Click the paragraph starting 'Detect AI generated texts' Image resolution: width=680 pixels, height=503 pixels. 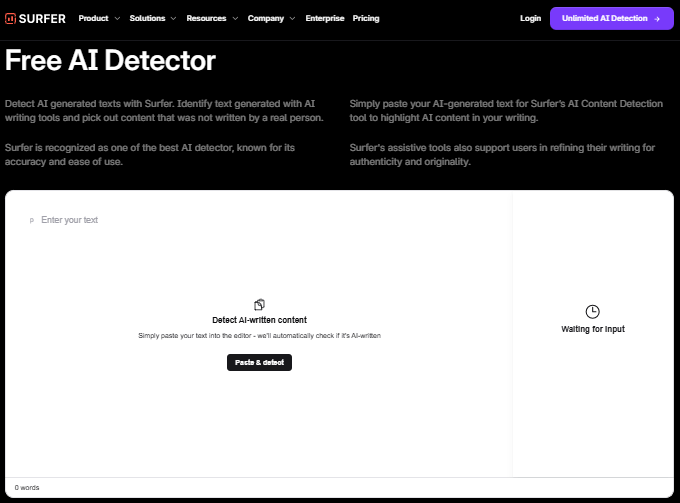[x=164, y=111]
